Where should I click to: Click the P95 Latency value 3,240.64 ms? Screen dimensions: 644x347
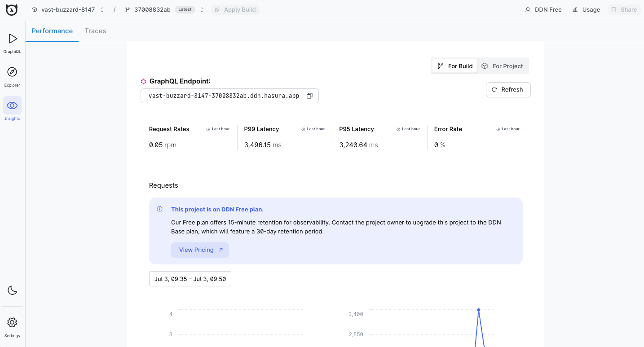tap(358, 145)
